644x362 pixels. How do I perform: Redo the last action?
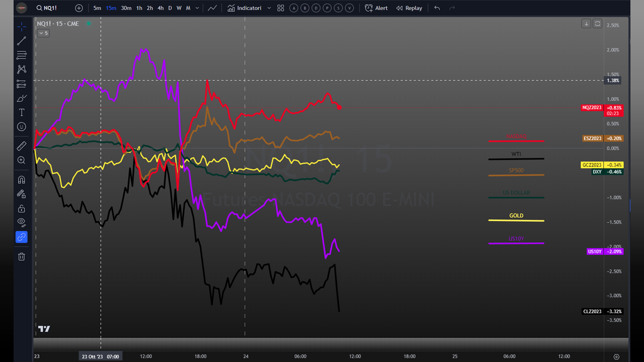(x=452, y=8)
